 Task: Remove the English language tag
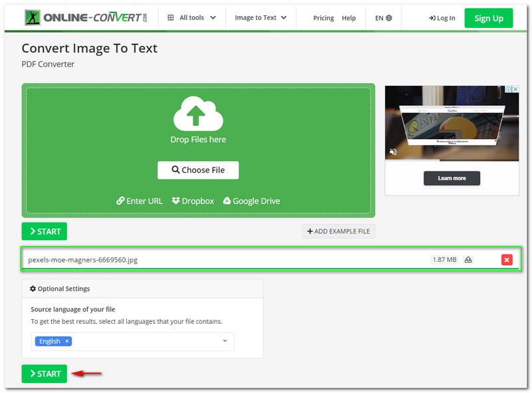pos(66,341)
